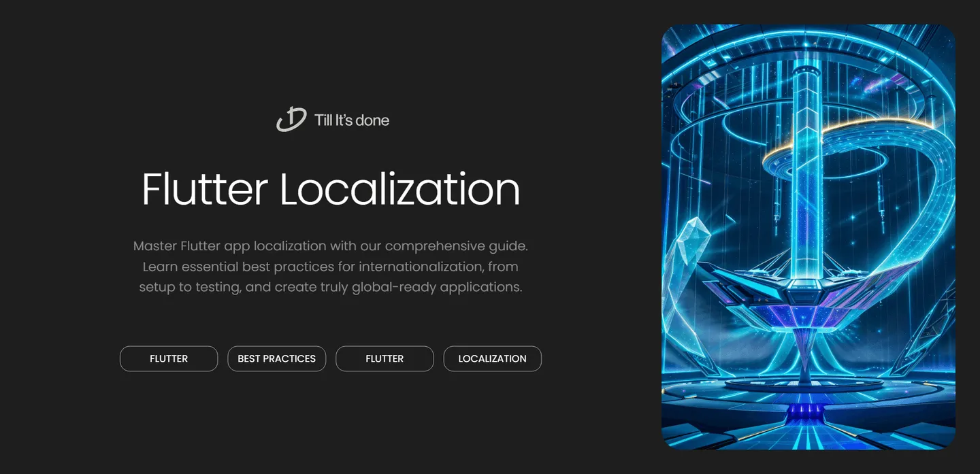Click the Till It's done logo icon
The height and width of the screenshot is (474, 980).
coord(291,120)
